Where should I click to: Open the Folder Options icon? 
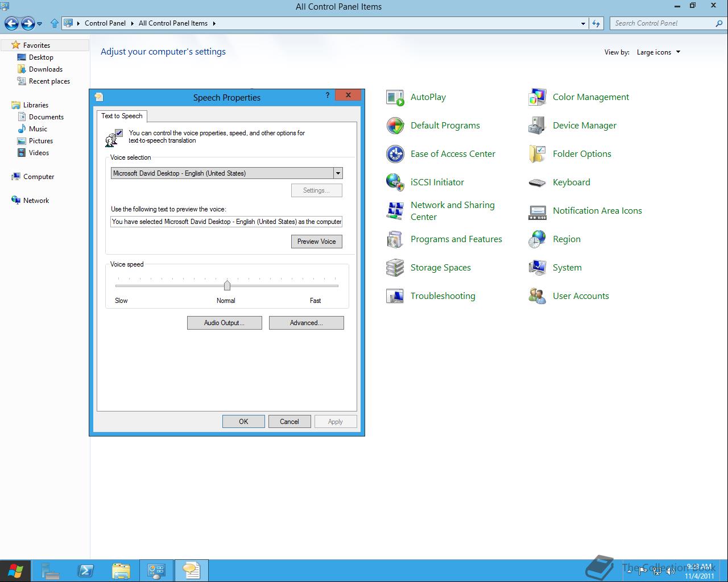click(537, 154)
